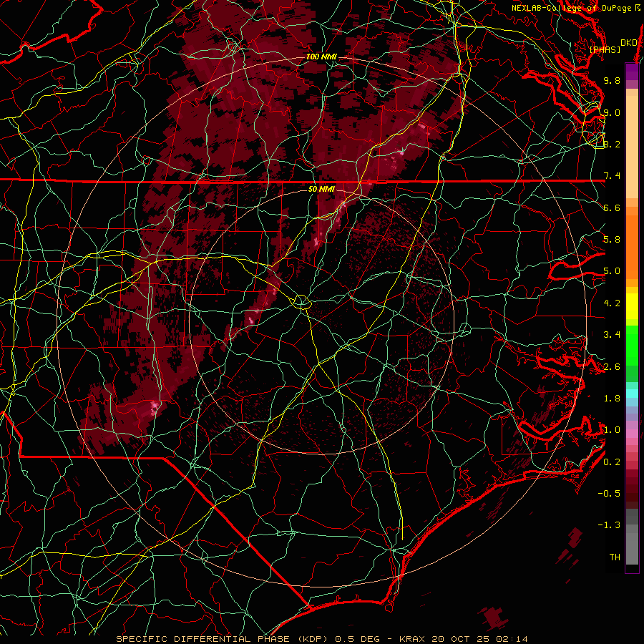Screen dimensions: 644x644
Task: Click the 4.2 value on the color scale
Action: [x=612, y=303]
